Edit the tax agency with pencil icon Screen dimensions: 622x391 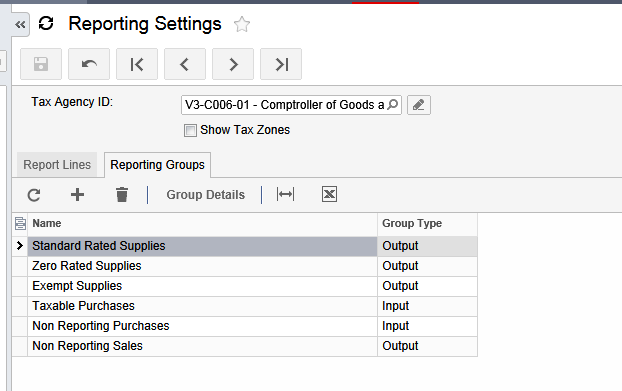click(419, 105)
